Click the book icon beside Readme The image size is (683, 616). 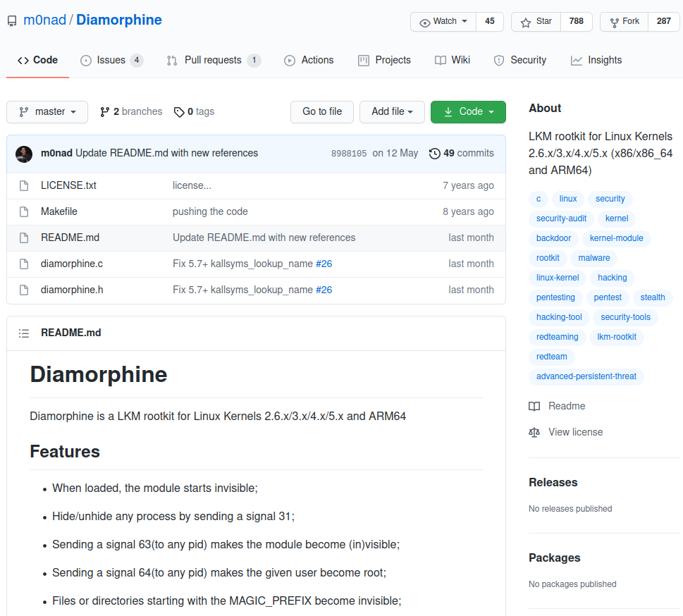pos(534,406)
